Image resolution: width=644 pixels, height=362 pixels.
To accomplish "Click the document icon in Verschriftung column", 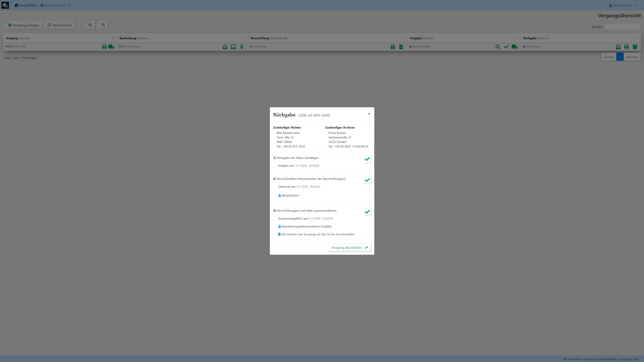I will click(401, 47).
